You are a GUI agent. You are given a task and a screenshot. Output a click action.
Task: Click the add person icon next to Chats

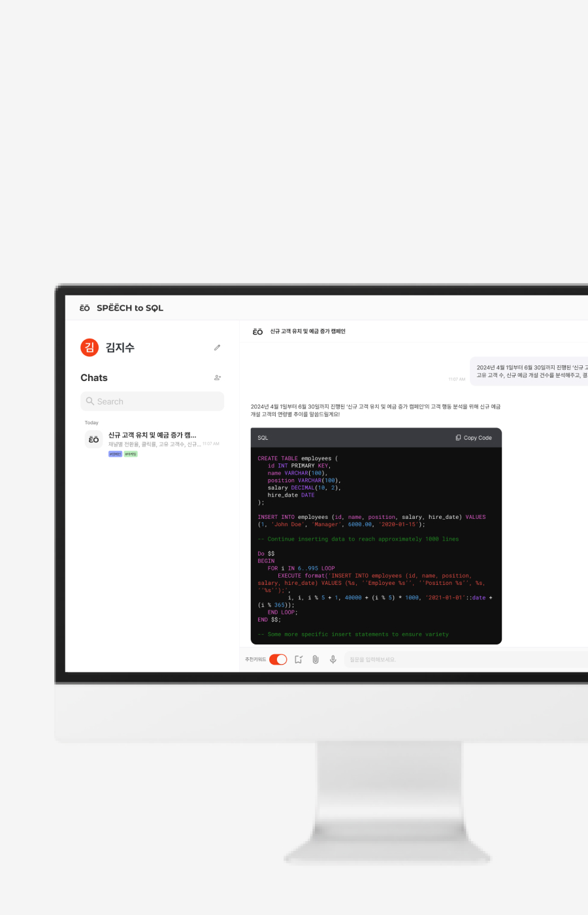tap(218, 378)
